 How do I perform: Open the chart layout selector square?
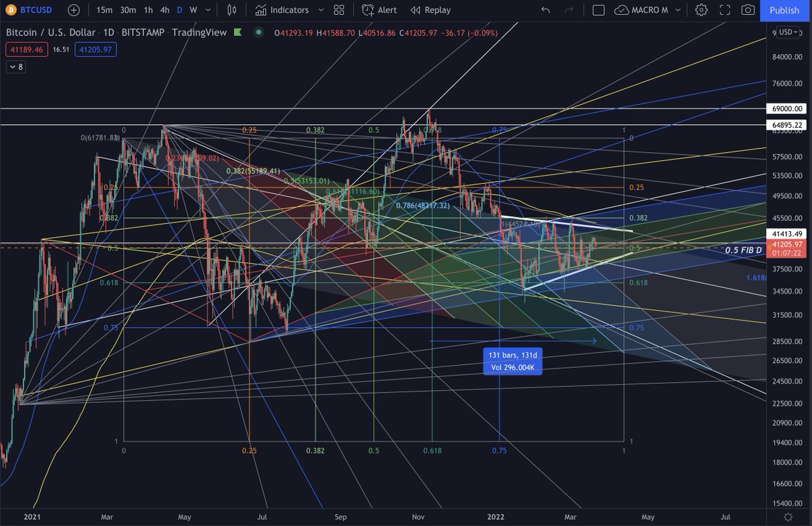pos(598,10)
